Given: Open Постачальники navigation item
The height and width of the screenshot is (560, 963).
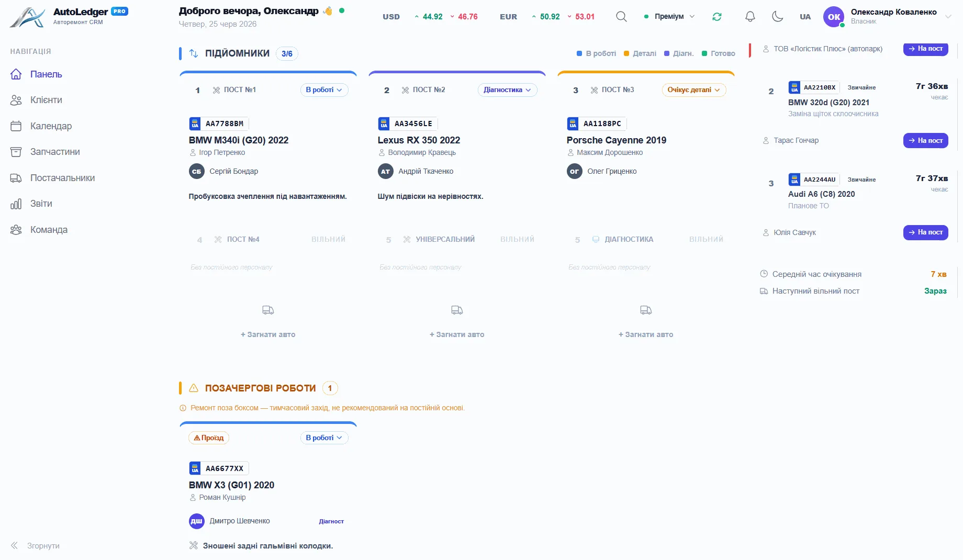Looking at the screenshot, I should [62, 178].
